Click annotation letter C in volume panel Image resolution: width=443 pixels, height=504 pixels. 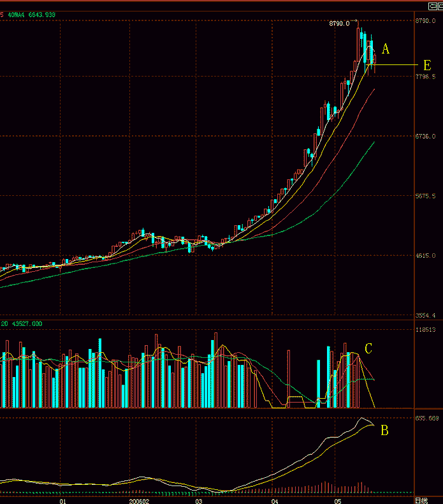pyautogui.click(x=368, y=348)
